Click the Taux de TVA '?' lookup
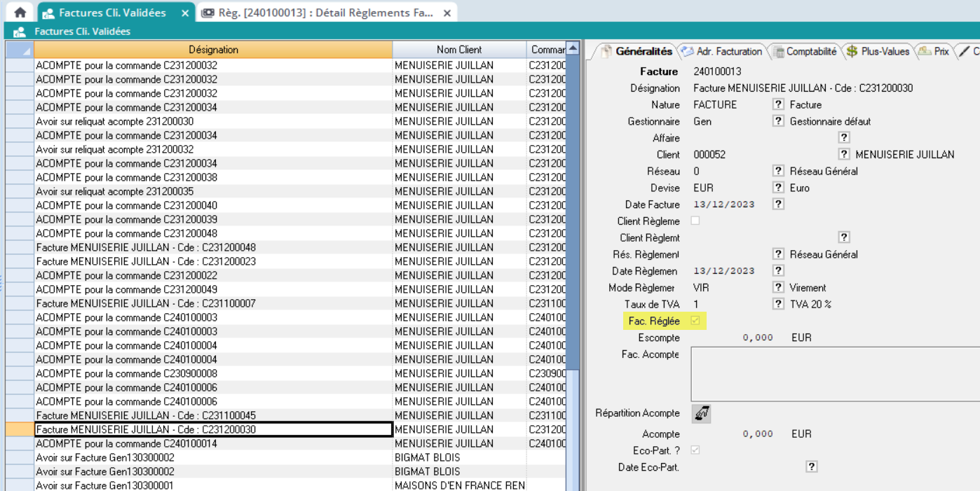This screenshot has width=980, height=491. point(778,304)
